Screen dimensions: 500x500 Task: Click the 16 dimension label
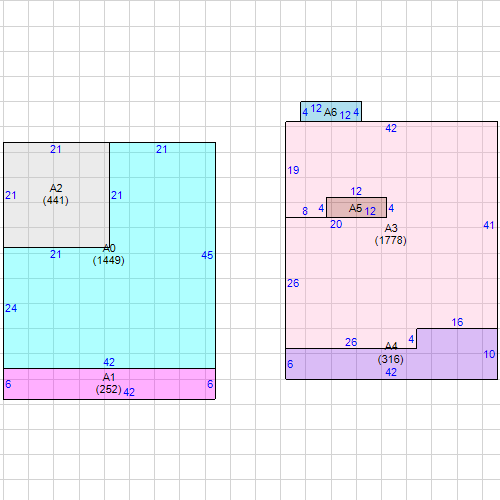[457, 322]
